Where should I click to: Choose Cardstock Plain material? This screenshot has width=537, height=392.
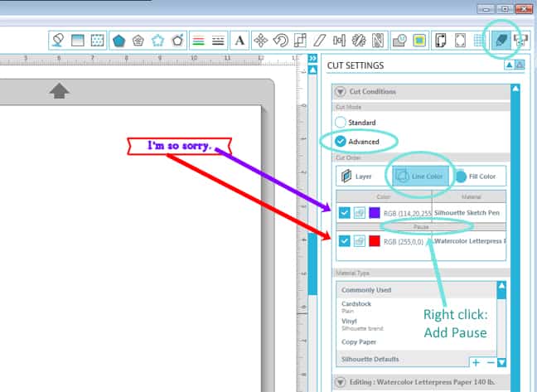click(x=357, y=307)
